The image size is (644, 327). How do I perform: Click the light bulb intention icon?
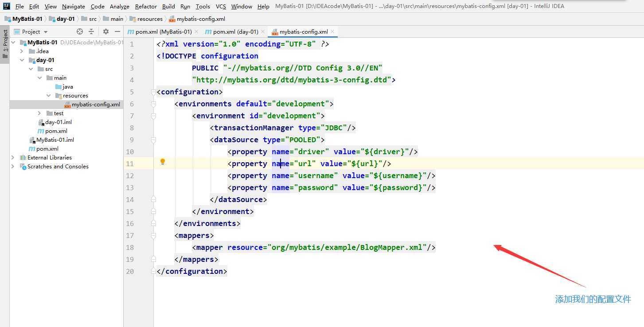click(x=163, y=162)
